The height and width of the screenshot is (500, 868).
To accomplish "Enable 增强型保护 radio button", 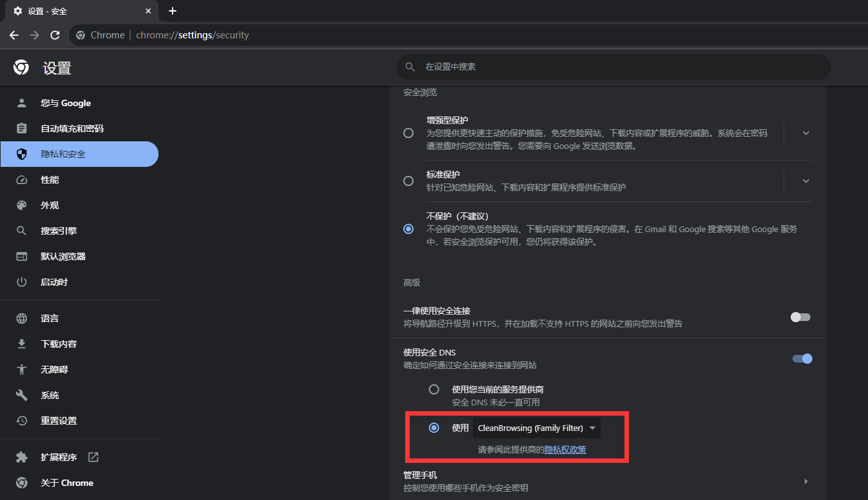I will (408, 133).
